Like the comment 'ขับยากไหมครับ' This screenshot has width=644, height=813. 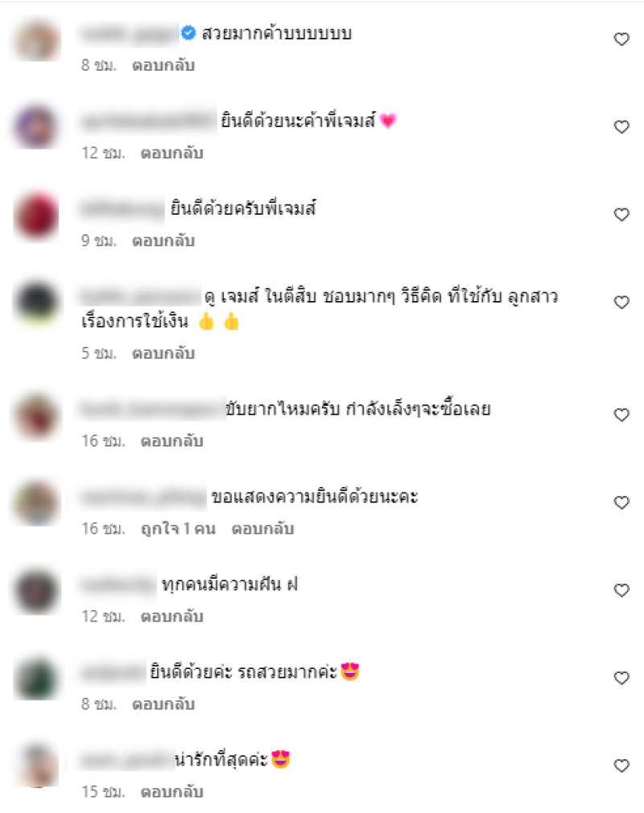(x=621, y=415)
